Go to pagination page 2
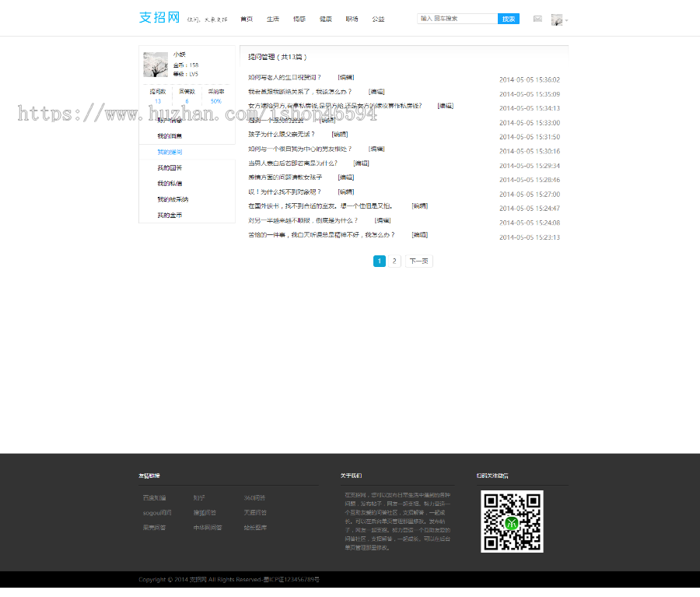The image size is (700, 597). click(x=394, y=262)
